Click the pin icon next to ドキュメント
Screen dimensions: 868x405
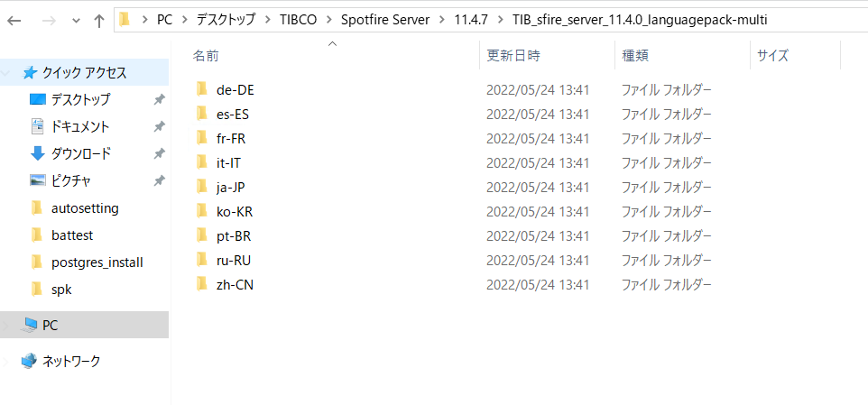click(x=159, y=126)
